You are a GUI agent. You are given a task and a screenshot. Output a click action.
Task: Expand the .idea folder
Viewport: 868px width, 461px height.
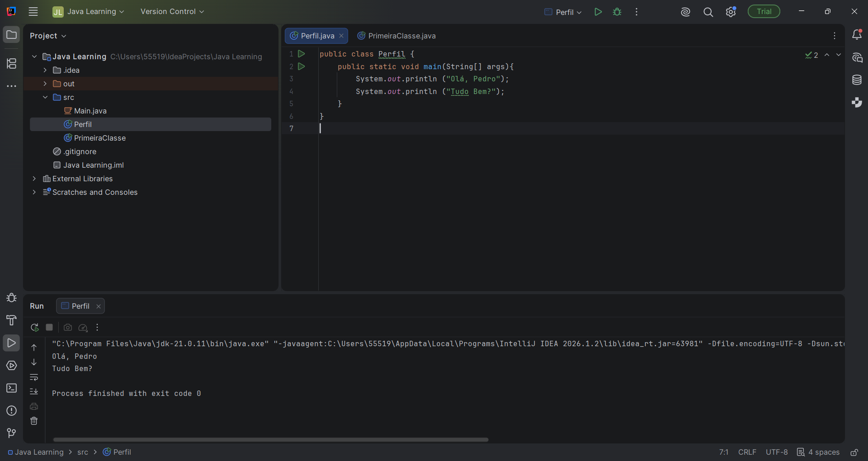pyautogui.click(x=45, y=70)
